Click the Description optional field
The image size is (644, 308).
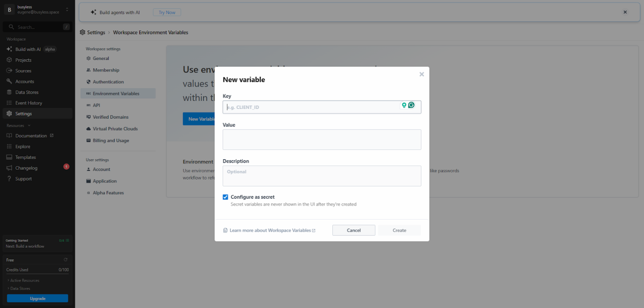click(322, 176)
